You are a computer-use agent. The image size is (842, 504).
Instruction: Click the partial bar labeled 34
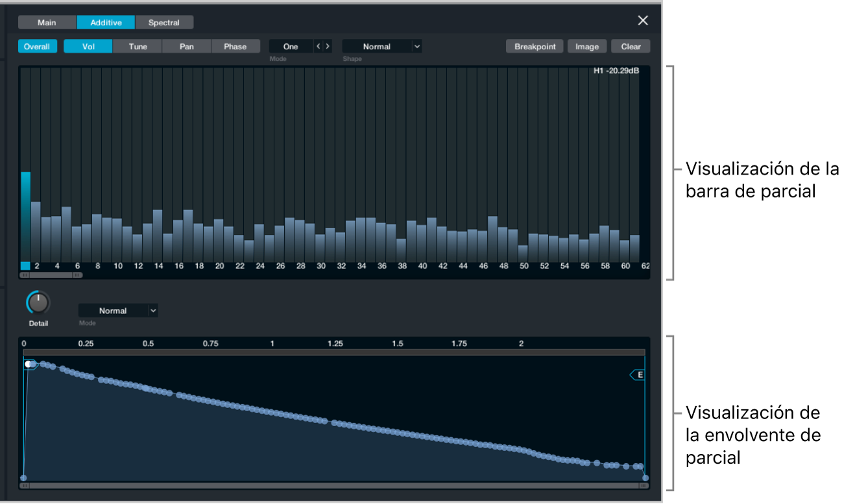[x=361, y=239]
